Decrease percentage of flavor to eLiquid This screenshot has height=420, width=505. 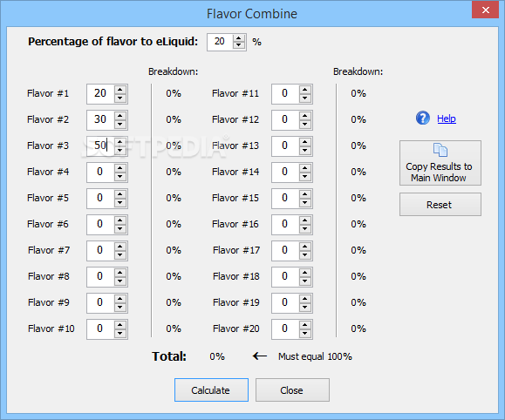tap(239, 45)
